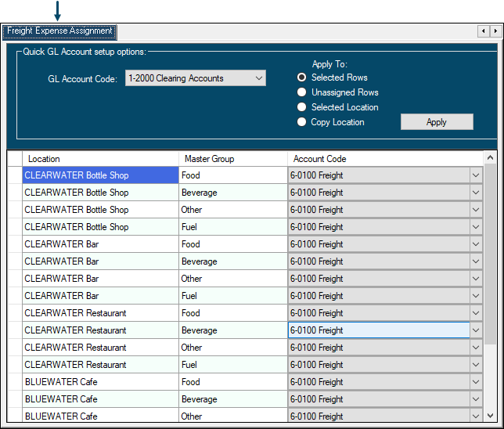The image size is (504, 429).
Task: Sort by the Location column header
Action: 100,159
